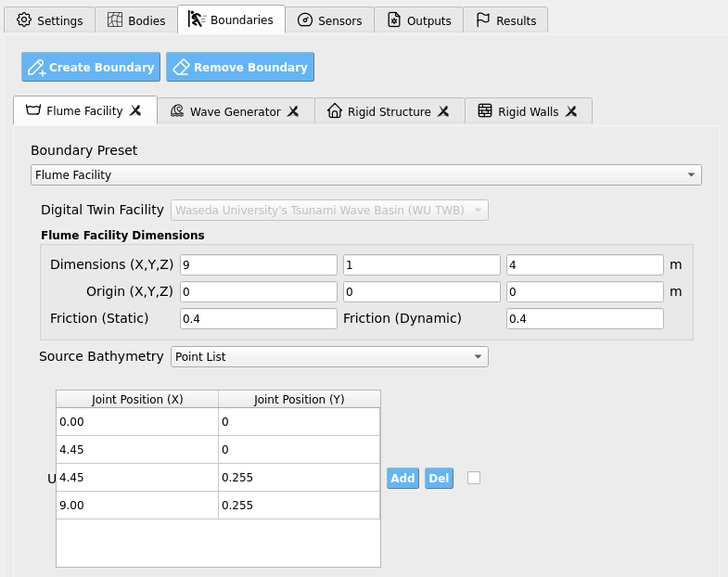Close the Rigid Structure tab

coord(443,111)
